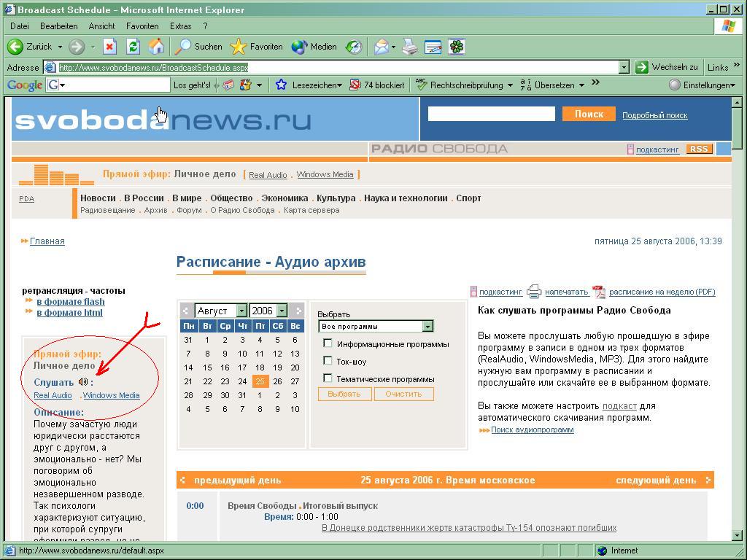Select calendar date 25
This screenshot has width=747, height=560.
(x=260, y=381)
